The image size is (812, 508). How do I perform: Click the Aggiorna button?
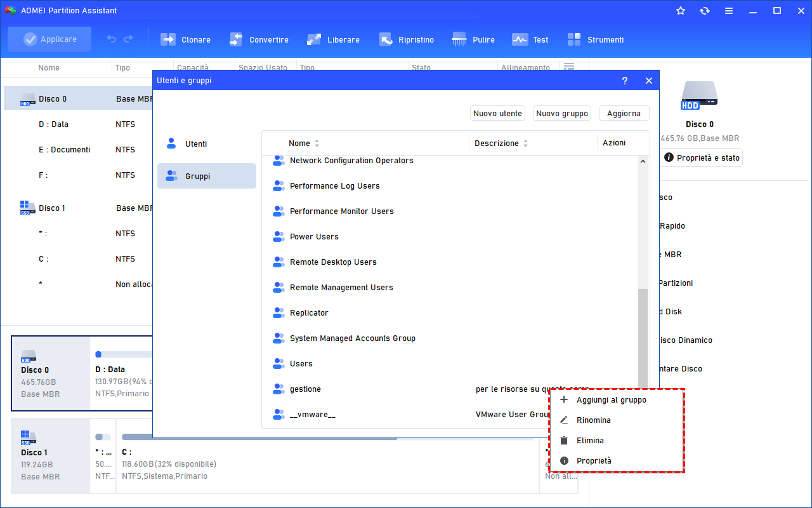[x=624, y=114]
